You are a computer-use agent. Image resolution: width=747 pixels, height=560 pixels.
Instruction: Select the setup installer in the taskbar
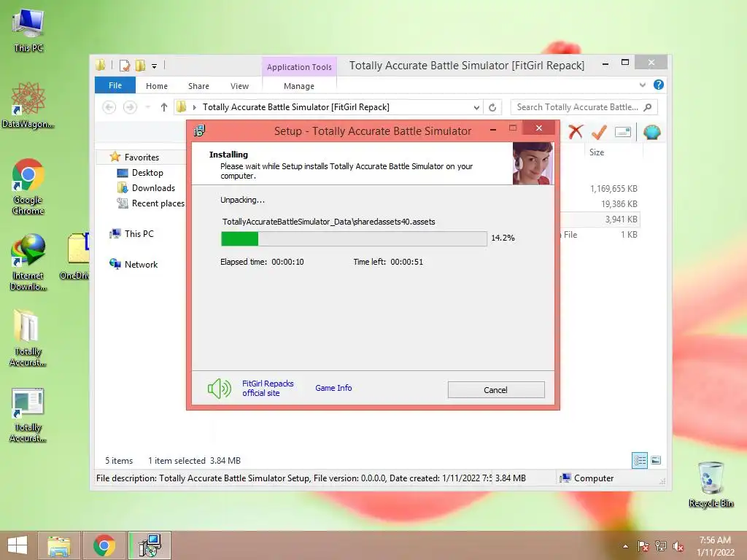150,545
